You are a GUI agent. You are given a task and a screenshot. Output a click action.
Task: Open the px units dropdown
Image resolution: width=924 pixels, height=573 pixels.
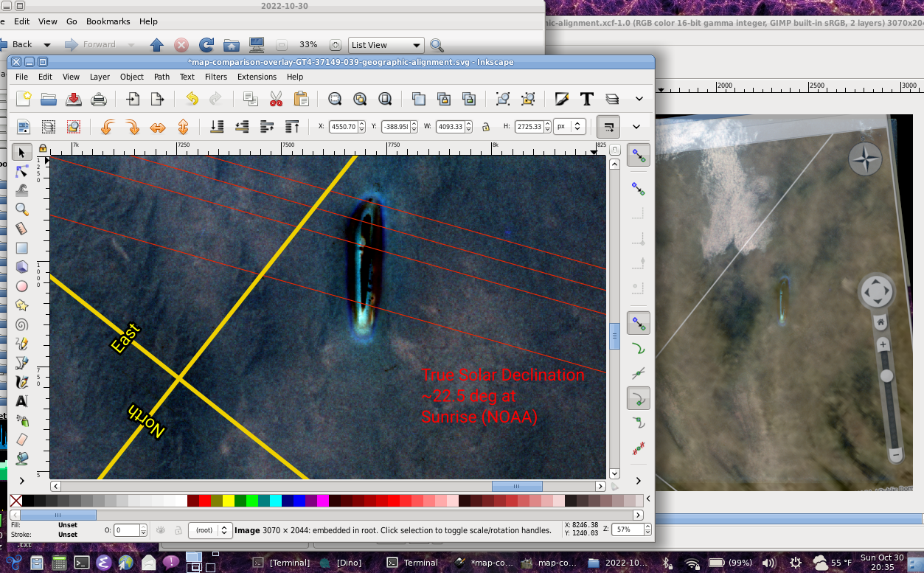pyautogui.click(x=570, y=127)
